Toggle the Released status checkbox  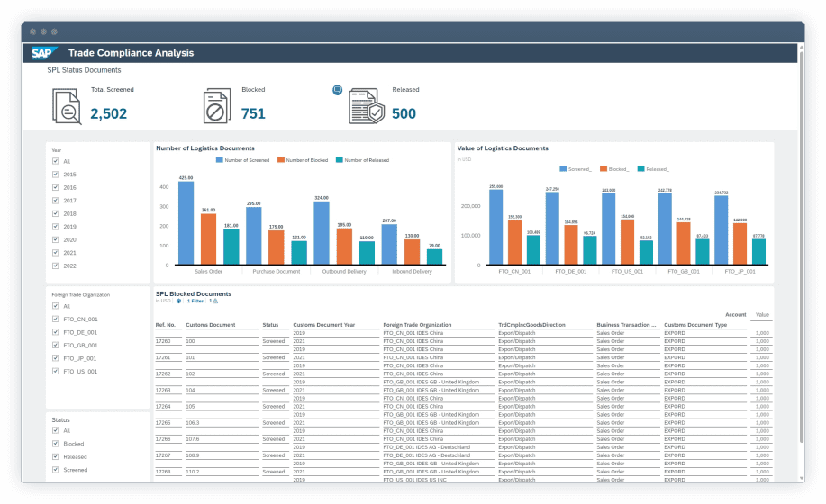point(55,456)
